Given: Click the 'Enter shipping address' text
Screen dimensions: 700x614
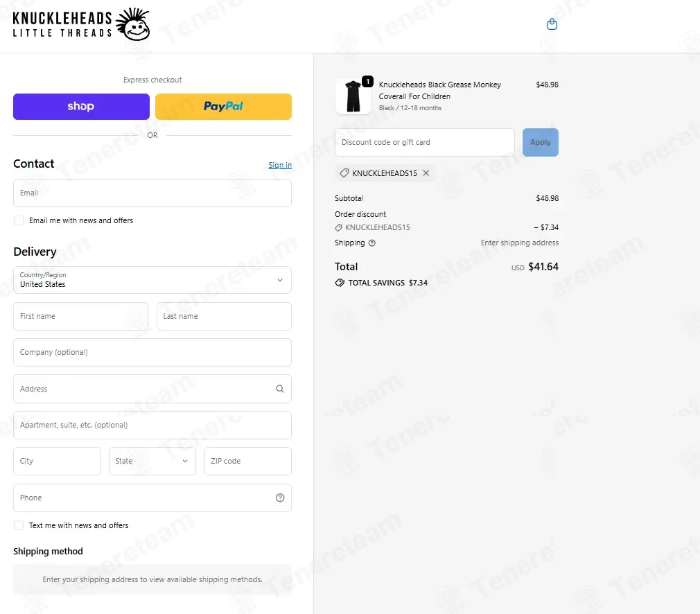Looking at the screenshot, I should 520,243.
